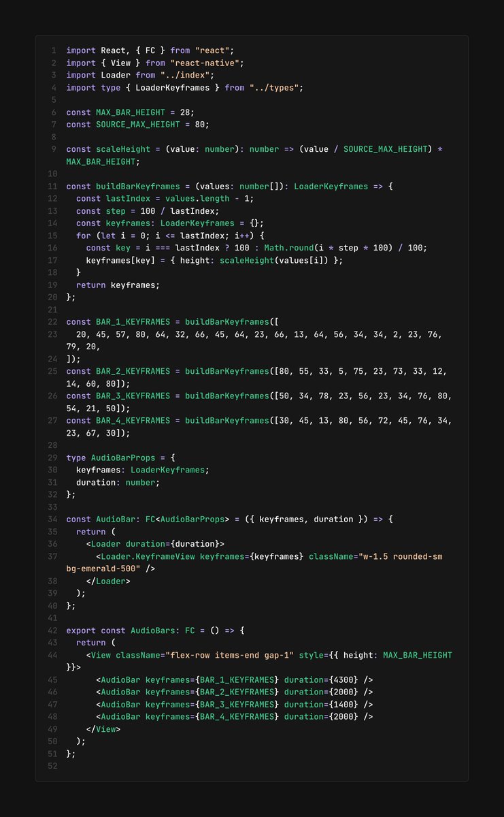The image size is (504, 817).
Task: Click AudioBarProps type name on line 29
Action: (x=123, y=458)
